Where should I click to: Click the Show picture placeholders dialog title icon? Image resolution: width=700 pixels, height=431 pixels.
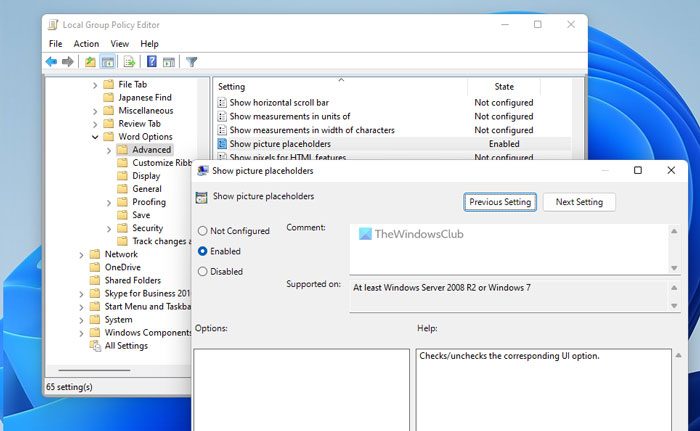203,171
